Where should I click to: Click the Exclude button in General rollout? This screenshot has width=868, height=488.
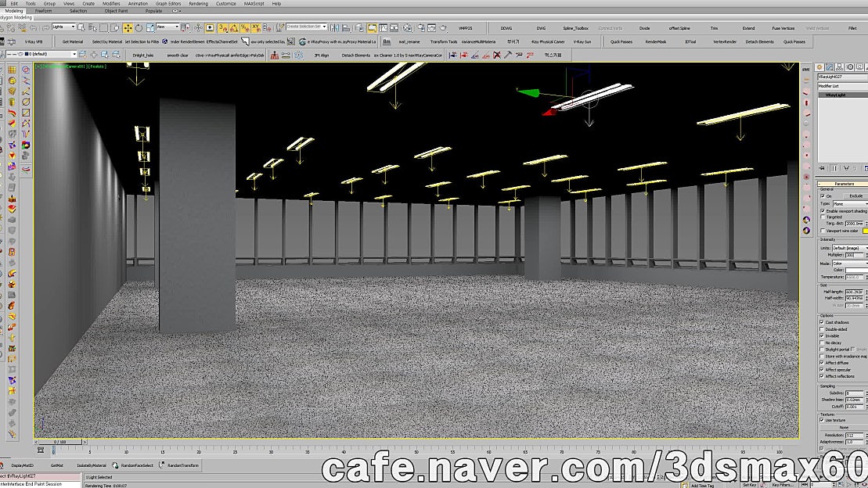tap(855, 194)
